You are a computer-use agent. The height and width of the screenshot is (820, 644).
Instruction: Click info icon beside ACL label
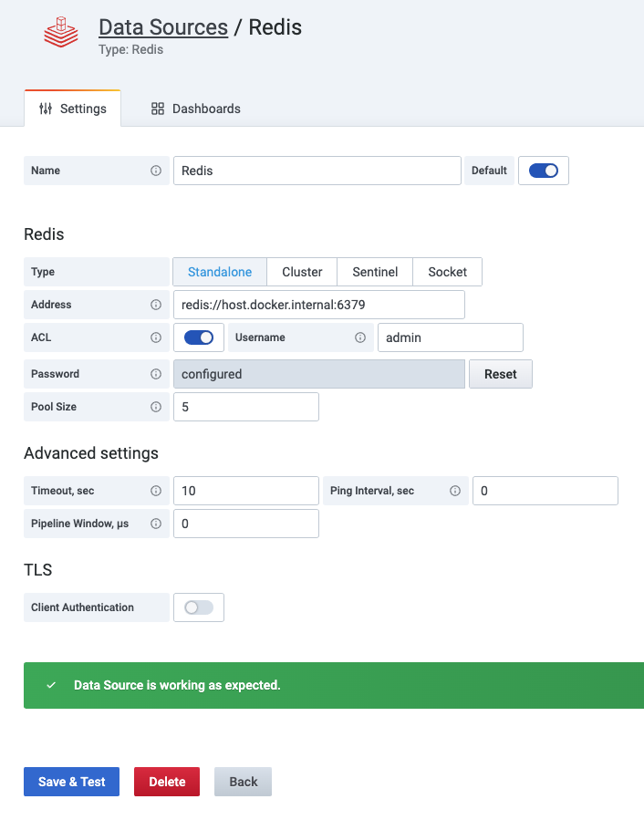156,337
